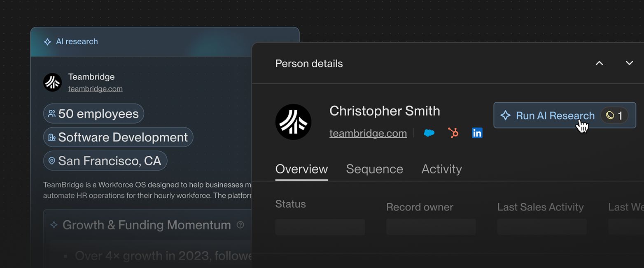644x268 pixels.
Task: Click the Teambridge company name in AI research
Action: coord(91,77)
